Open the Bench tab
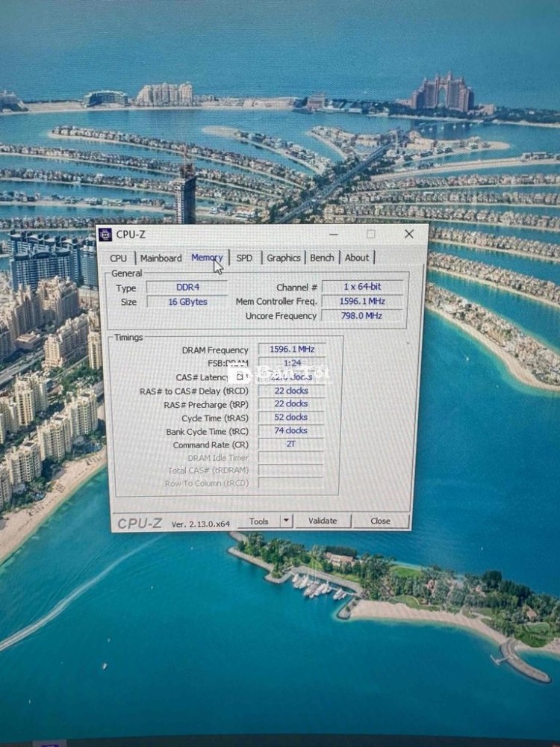The height and width of the screenshot is (747, 560). [x=322, y=258]
